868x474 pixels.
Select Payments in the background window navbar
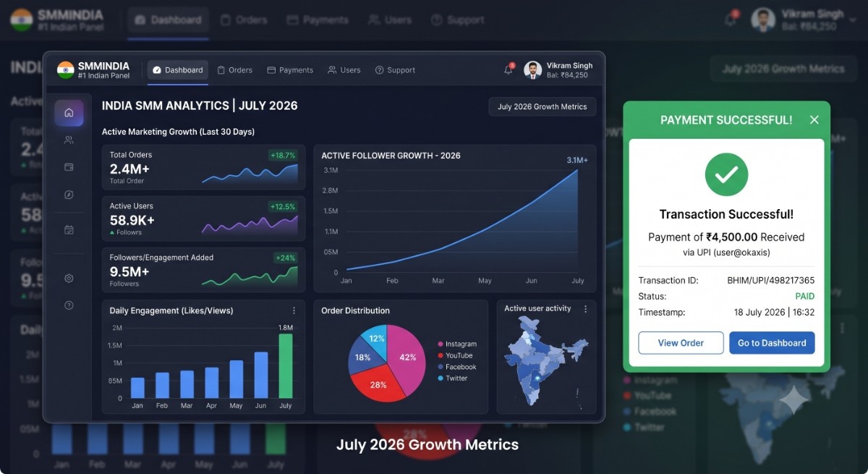(x=318, y=20)
